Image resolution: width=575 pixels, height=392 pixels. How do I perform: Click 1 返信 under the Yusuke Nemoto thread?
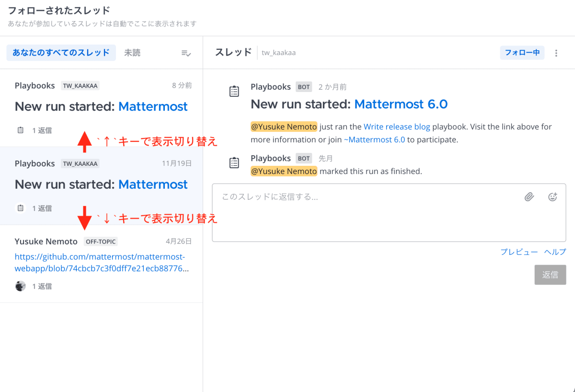tap(42, 286)
